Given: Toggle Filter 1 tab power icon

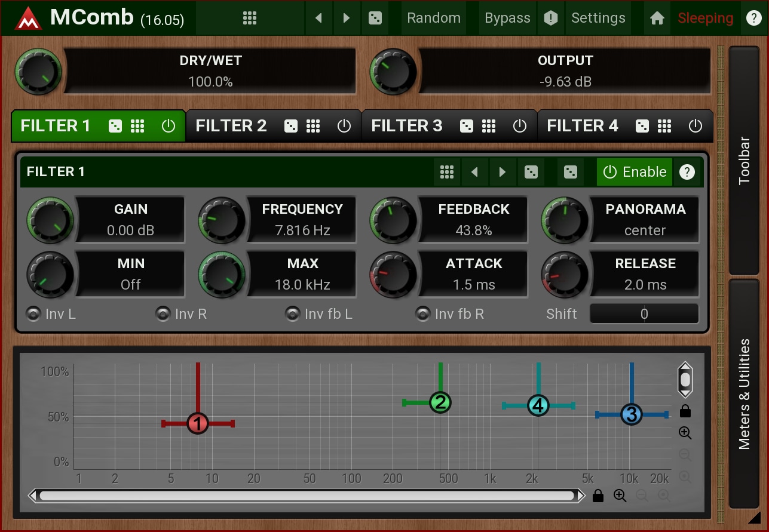Looking at the screenshot, I should click(168, 126).
